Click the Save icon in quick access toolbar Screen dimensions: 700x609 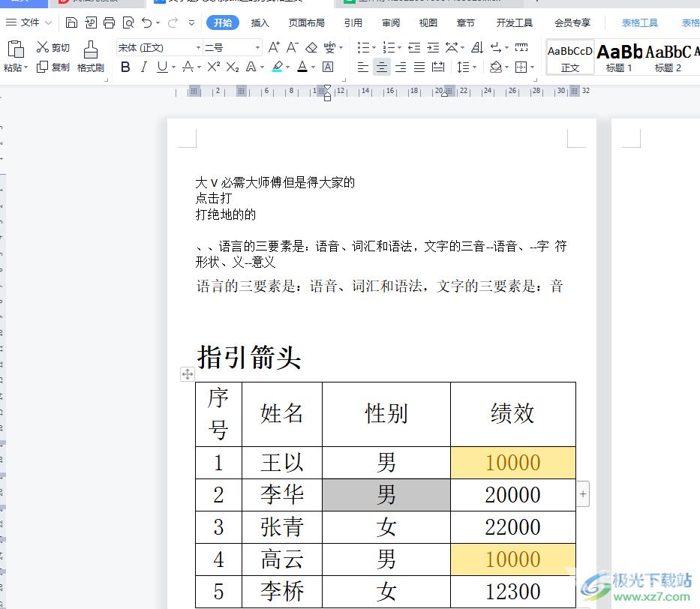pos(71,22)
